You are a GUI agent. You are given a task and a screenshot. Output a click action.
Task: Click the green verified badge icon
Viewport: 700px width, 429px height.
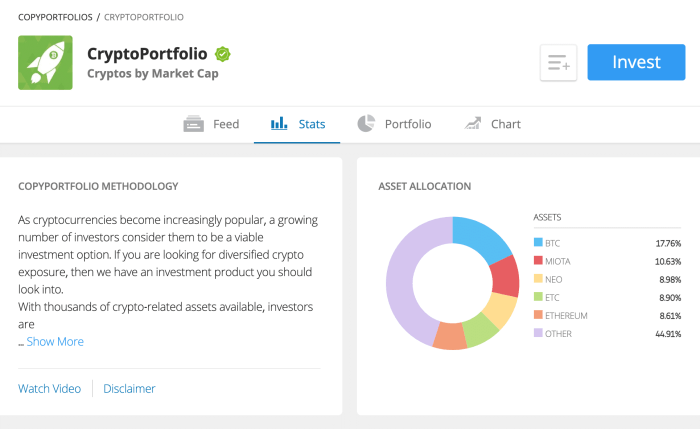pyautogui.click(x=223, y=53)
